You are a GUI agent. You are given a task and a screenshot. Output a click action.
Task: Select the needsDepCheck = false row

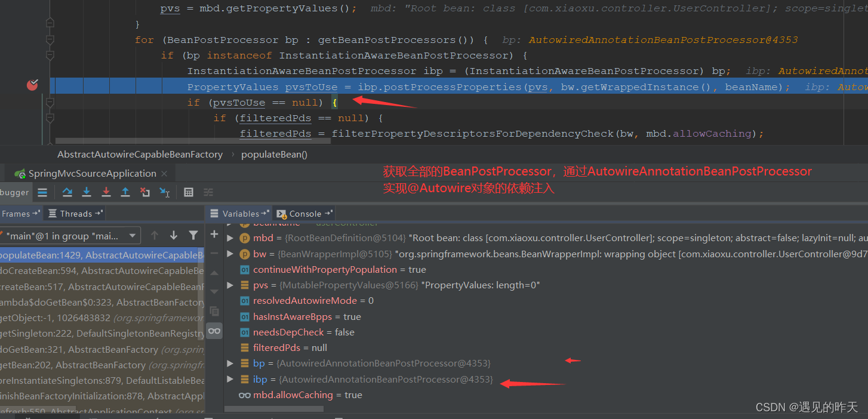click(x=546, y=332)
